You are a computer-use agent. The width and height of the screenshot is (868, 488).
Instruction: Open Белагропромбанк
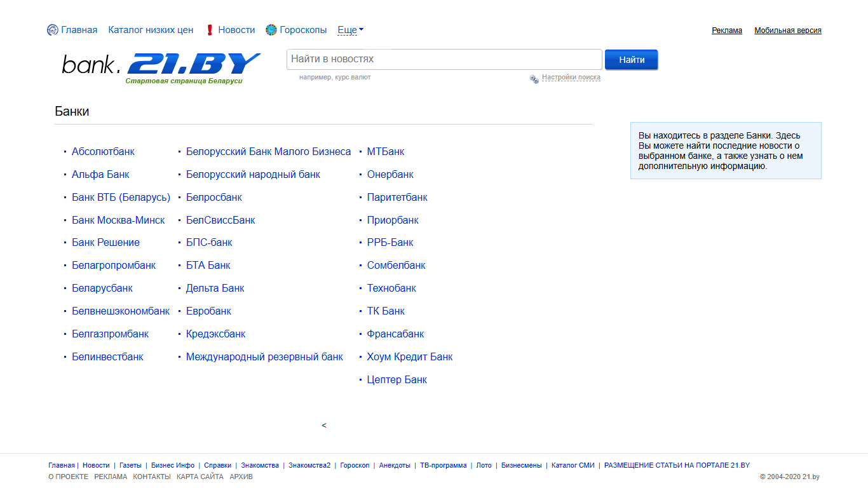[x=114, y=266]
